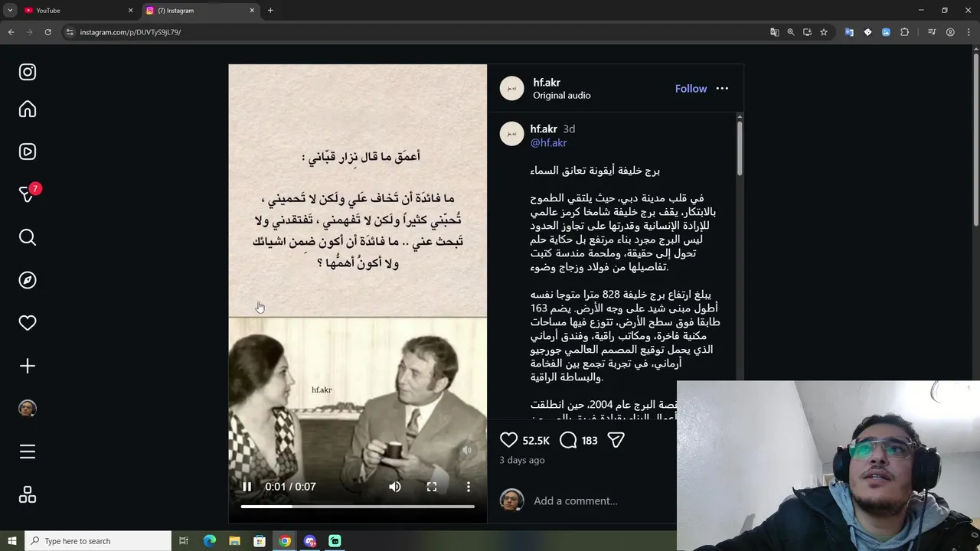
Task: Open the More hamburger menu in sidebar
Action: pos(28,452)
